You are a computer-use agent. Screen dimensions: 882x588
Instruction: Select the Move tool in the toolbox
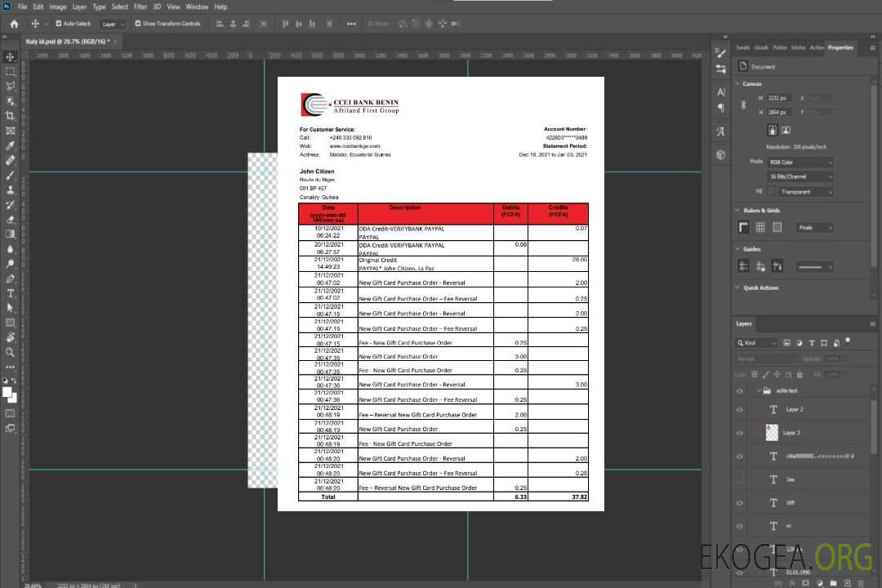tap(10, 57)
